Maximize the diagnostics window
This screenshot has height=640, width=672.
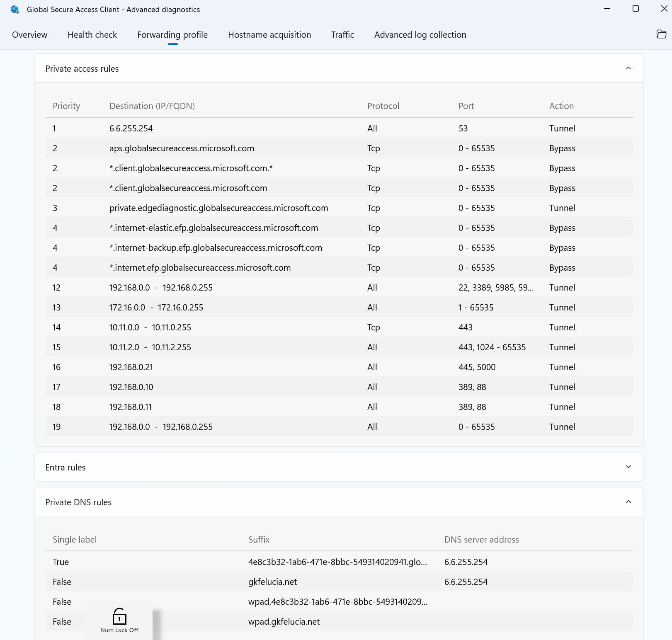coord(636,9)
